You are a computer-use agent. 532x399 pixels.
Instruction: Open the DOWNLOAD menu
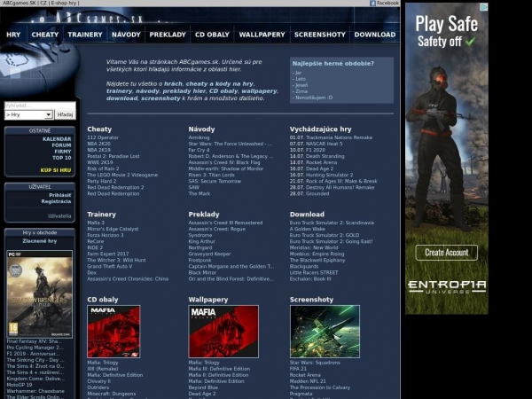click(375, 35)
